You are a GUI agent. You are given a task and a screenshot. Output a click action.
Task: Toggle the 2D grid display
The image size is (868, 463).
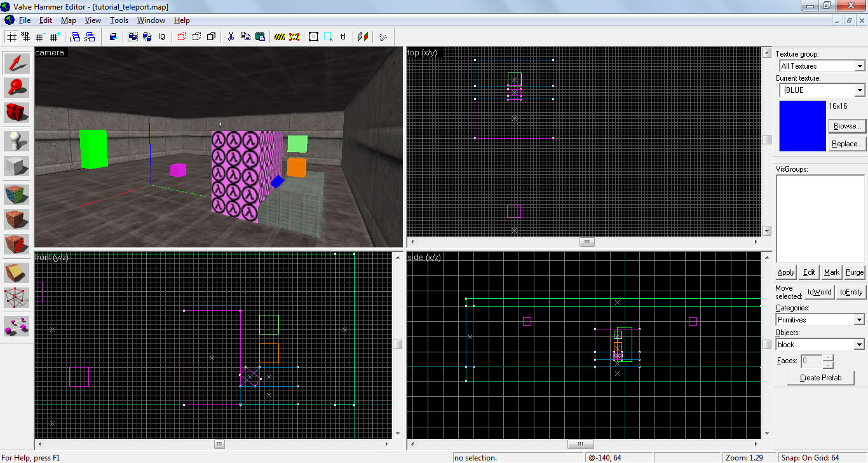tap(11, 37)
